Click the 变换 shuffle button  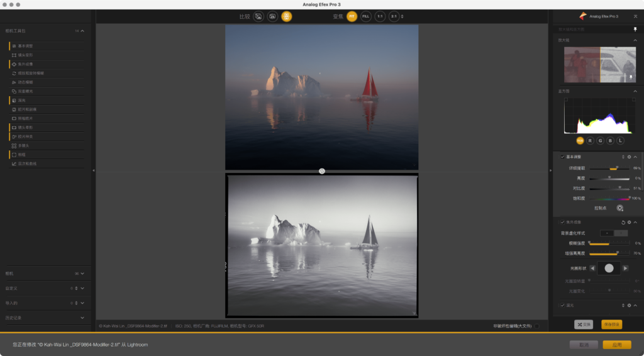click(x=584, y=325)
